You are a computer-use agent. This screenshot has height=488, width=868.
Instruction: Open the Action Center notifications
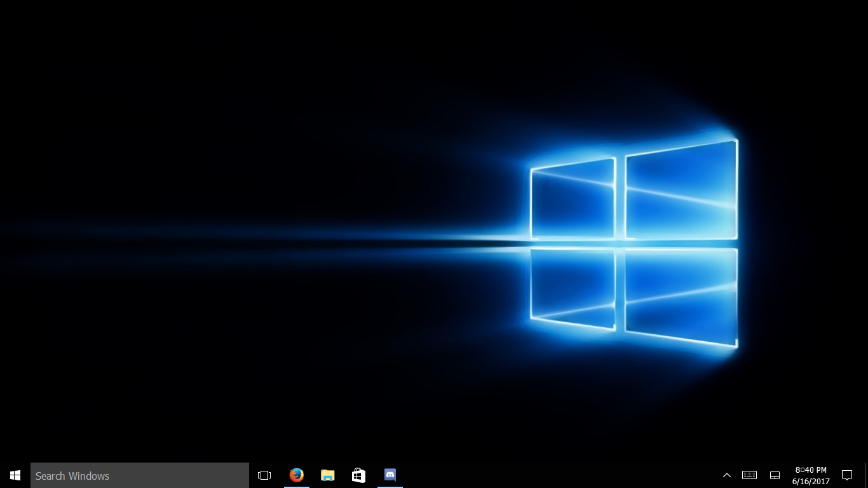847,475
